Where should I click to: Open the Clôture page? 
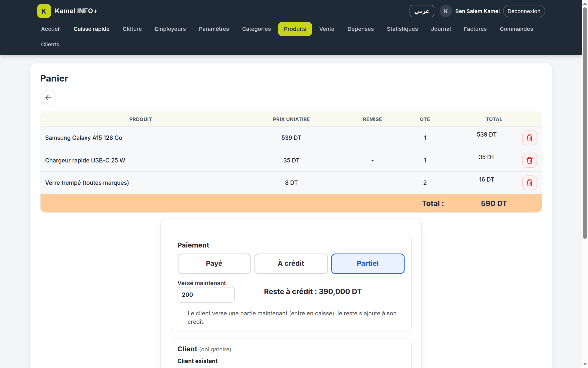pyautogui.click(x=132, y=29)
